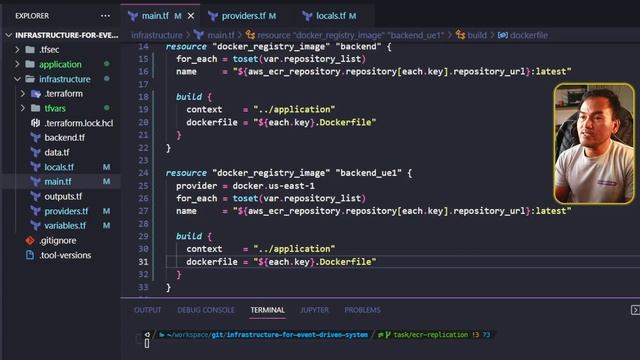Click the terminal input cursor line
This screenshot has width=640, height=360.
[x=147, y=344]
